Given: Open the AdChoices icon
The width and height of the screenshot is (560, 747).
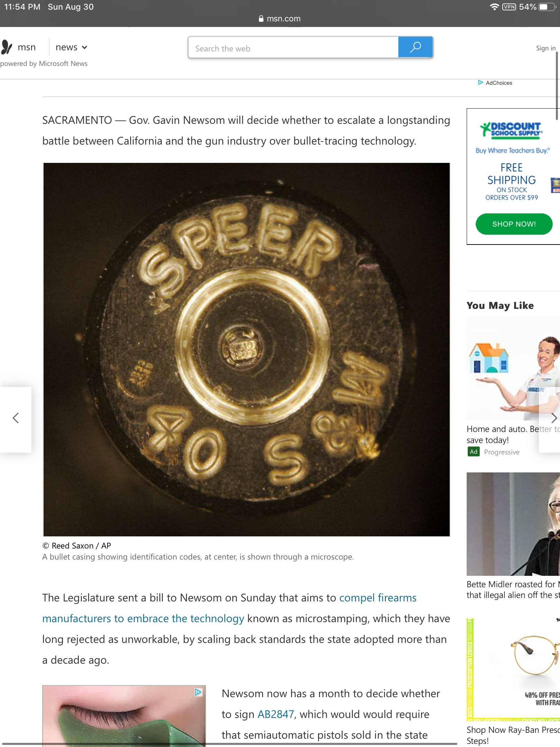Looking at the screenshot, I should click(x=480, y=82).
